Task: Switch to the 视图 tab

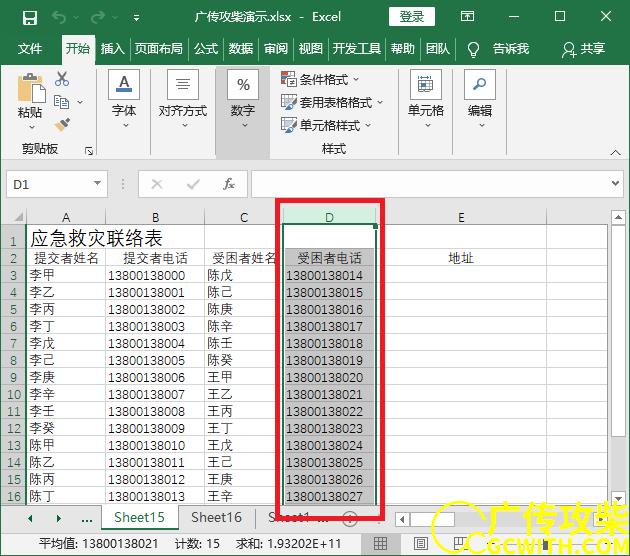Action: [311, 49]
